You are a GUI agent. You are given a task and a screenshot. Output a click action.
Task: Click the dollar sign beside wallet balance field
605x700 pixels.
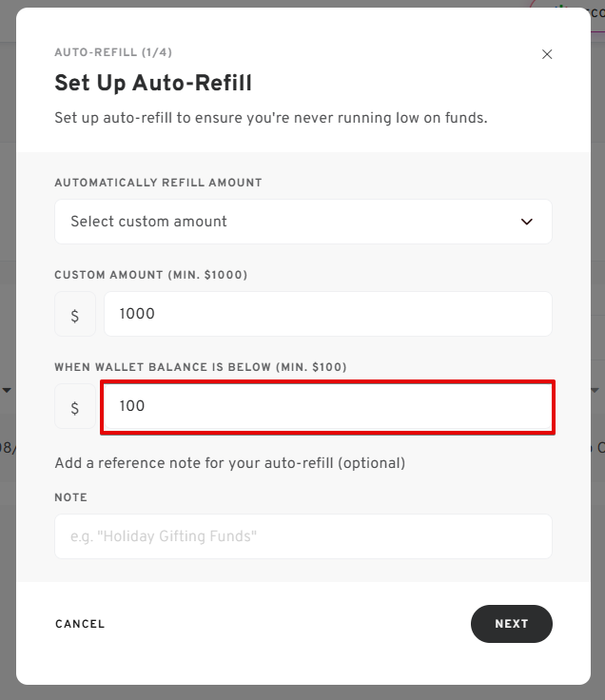pyautogui.click(x=75, y=408)
